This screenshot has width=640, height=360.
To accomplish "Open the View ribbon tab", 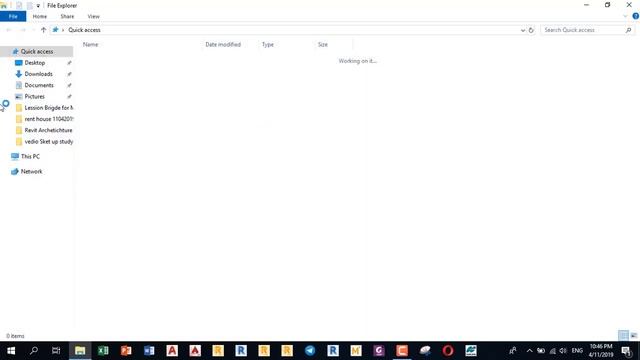I will click(x=93, y=16).
